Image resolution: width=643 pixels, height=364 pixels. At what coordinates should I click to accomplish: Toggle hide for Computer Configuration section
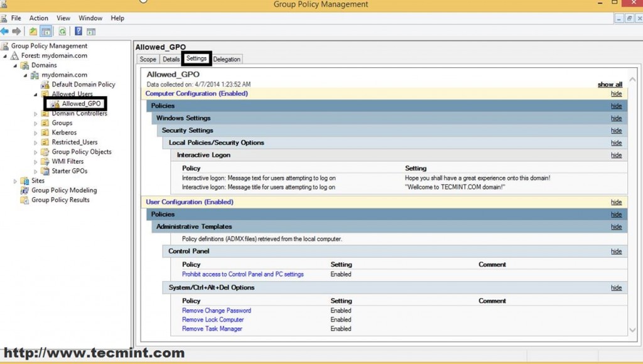(x=616, y=94)
